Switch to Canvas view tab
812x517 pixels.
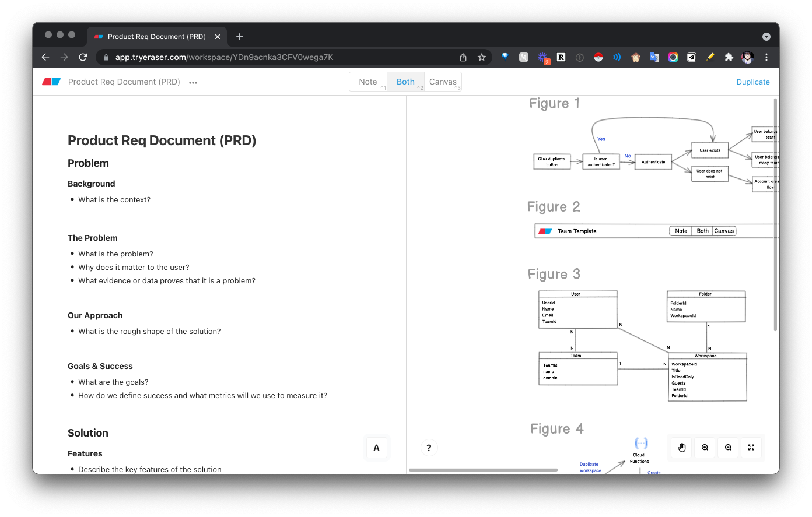tap(443, 82)
